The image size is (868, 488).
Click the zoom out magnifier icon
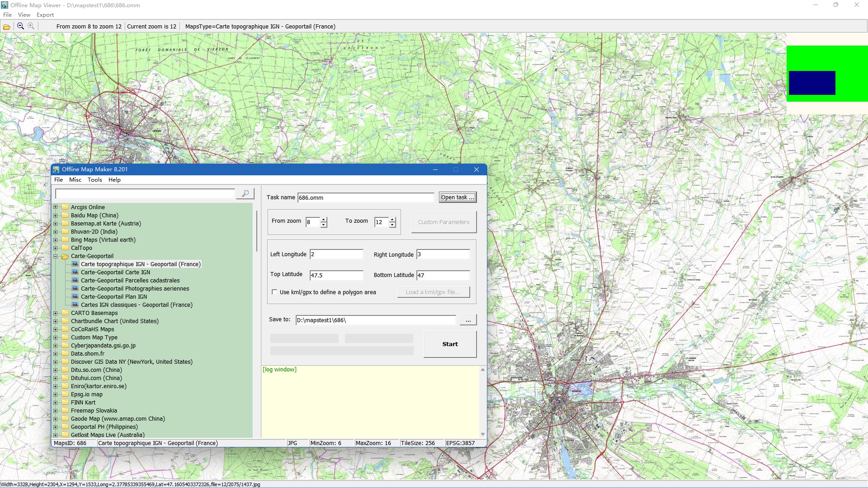[x=20, y=26]
